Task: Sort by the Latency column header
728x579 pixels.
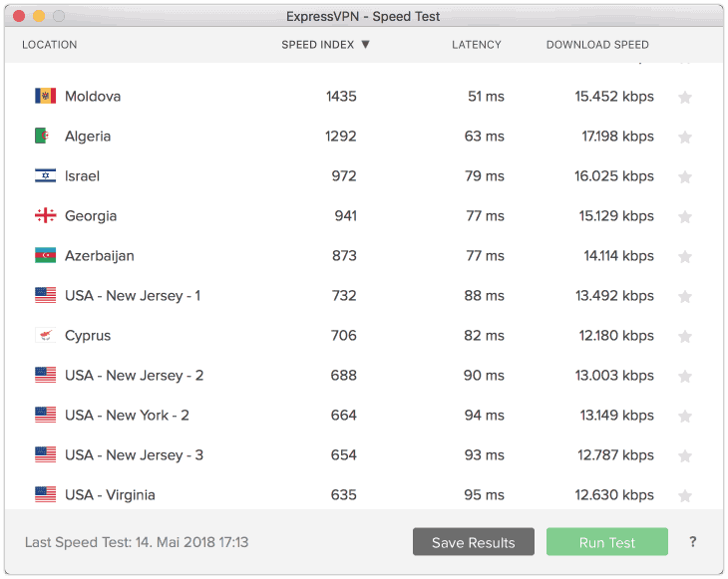Action: 477,45
